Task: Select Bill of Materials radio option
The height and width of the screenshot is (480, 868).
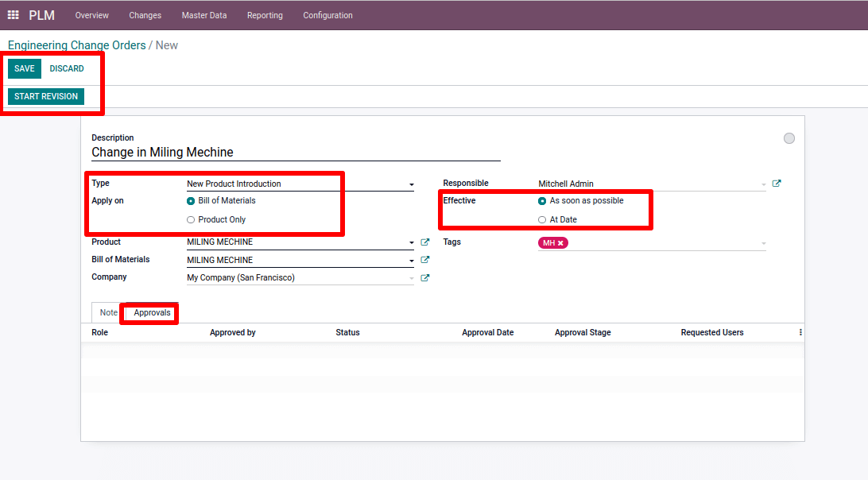Action: click(x=191, y=201)
